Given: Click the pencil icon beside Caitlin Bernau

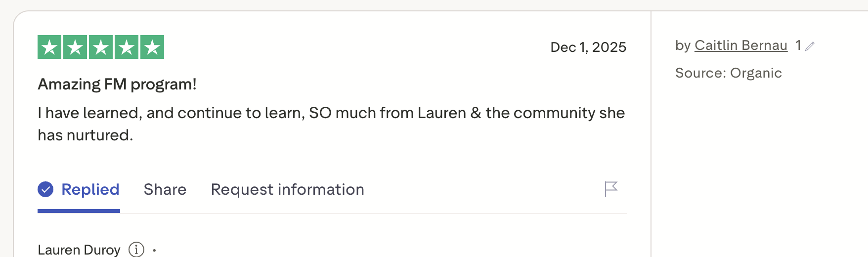Looking at the screenshot, I should click(x=810, y=46).
